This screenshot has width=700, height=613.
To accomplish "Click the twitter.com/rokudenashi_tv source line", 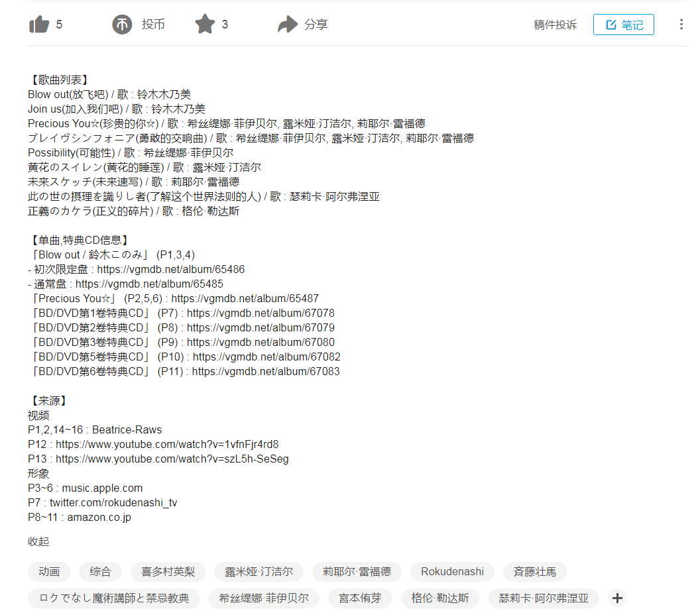I will click(102, 503).
